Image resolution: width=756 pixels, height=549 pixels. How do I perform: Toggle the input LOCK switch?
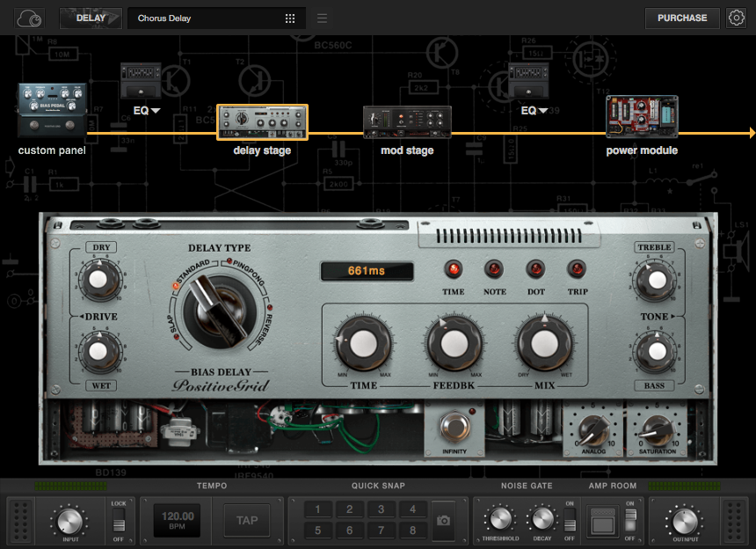[119, 522]
